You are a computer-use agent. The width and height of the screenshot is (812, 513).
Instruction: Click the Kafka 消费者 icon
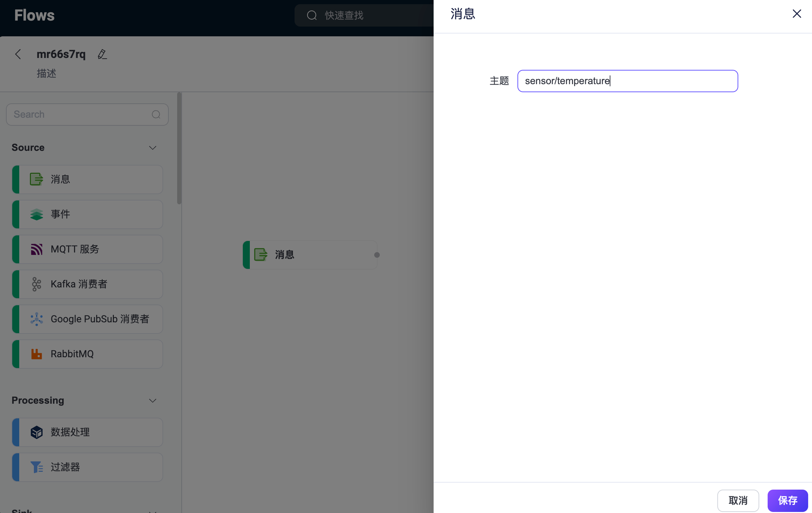click(x=36, y=284)
